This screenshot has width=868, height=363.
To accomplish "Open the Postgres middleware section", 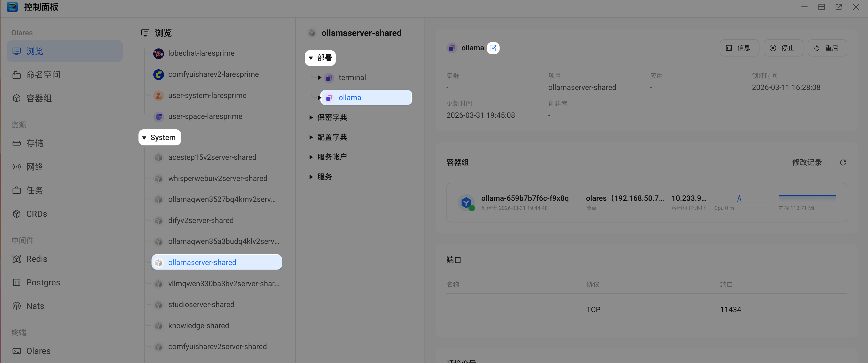I will click(x=43, y=282).
